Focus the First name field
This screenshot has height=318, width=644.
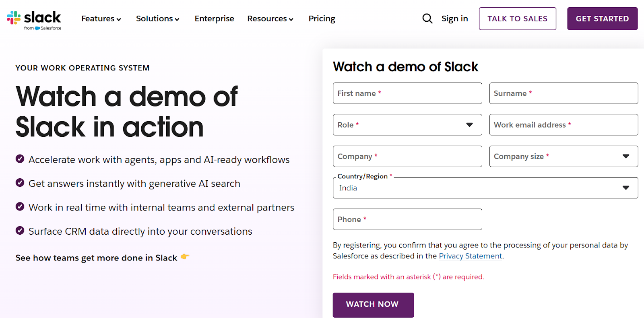(x=407, y=93)
